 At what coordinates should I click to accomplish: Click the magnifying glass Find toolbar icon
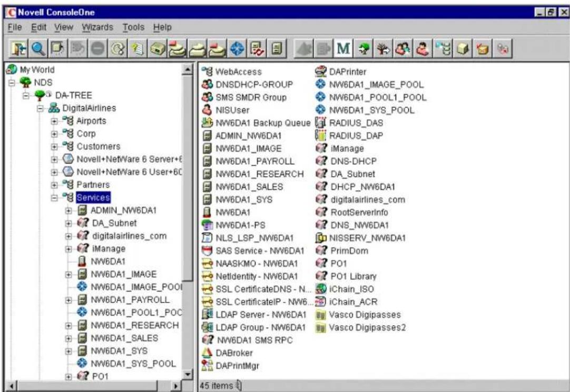pyautogui.click(x=38, y=48)
